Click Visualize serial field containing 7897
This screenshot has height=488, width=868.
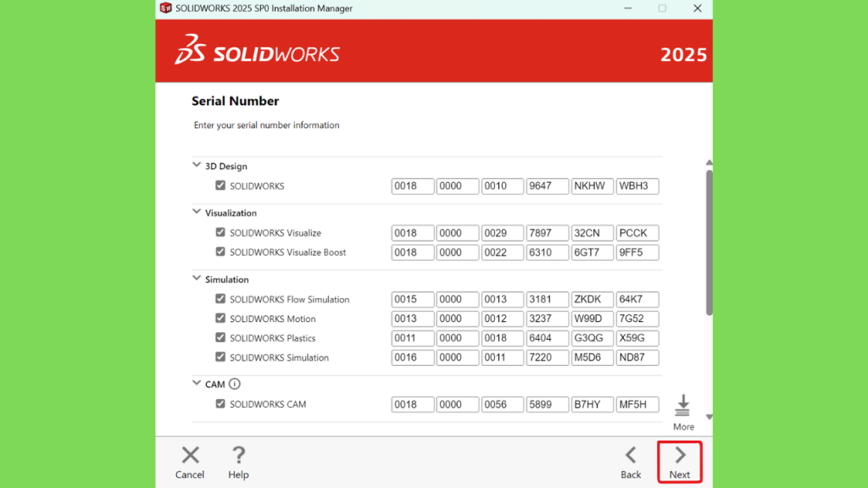point(548,233)
